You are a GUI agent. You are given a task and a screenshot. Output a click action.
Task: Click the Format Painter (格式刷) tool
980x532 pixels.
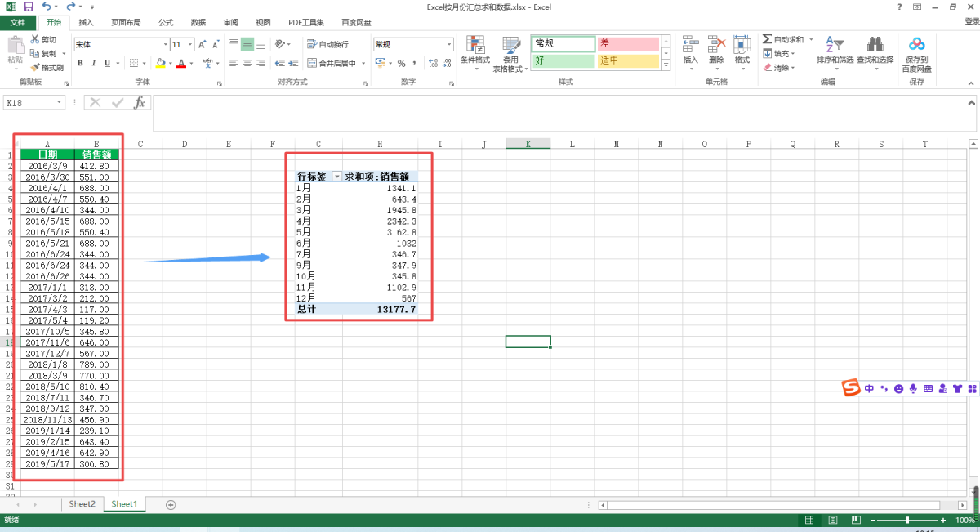47,68
